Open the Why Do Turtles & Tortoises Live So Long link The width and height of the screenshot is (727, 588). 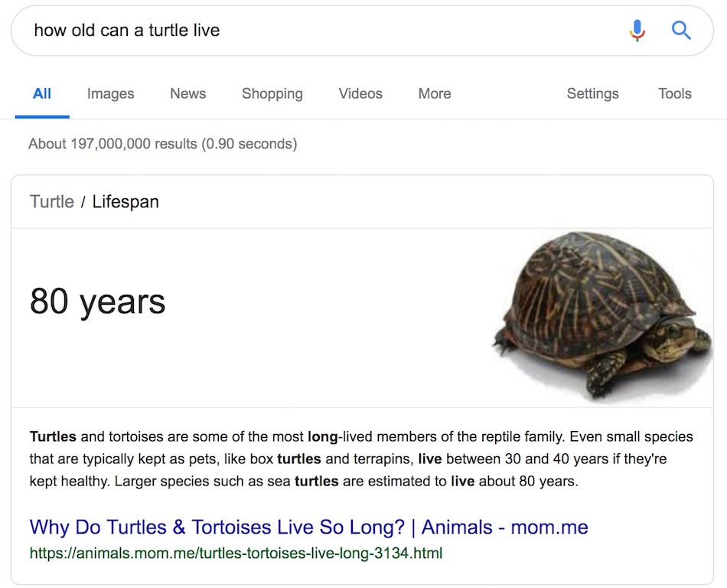[x=309, y=528]
